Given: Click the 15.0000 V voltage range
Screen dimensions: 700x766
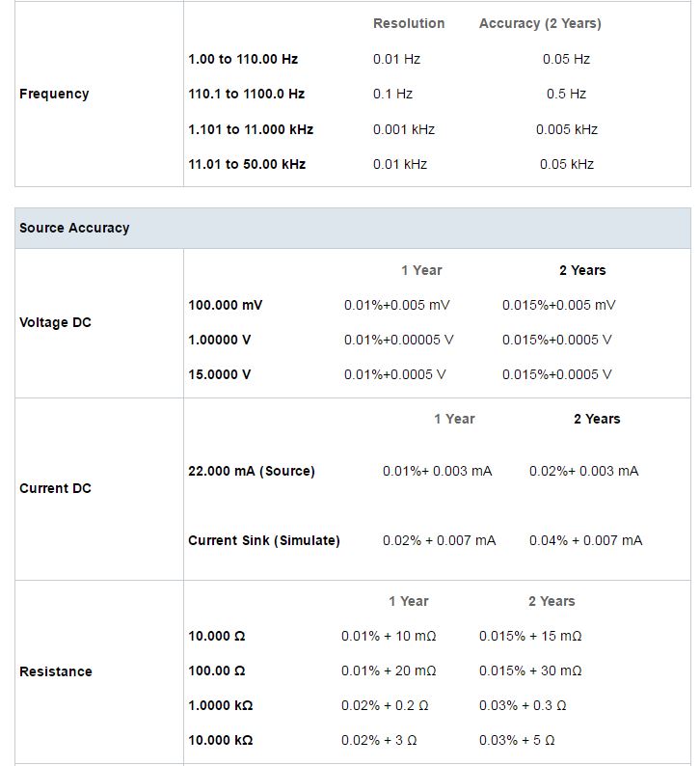Looking at the screenshot, I should point(220,374).
